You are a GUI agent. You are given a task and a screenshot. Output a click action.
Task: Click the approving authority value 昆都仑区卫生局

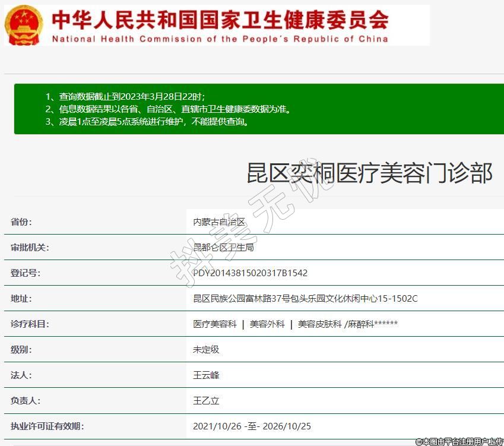click(x=223, y=247)
